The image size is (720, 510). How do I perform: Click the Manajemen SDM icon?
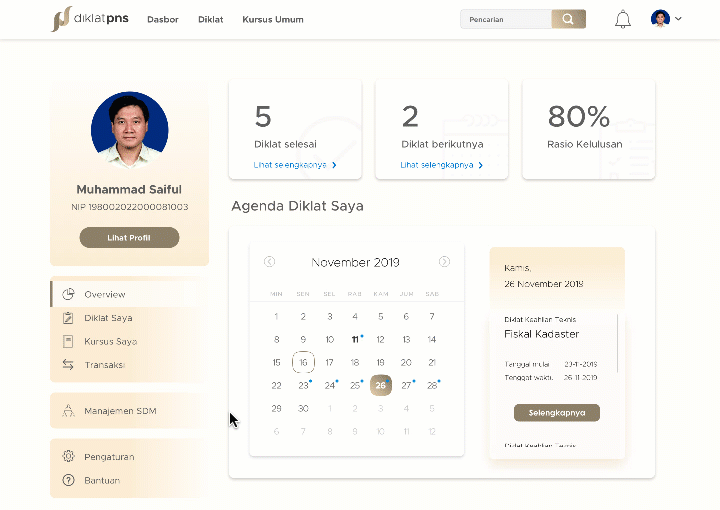pyautogui.click(x=68, y=410)
